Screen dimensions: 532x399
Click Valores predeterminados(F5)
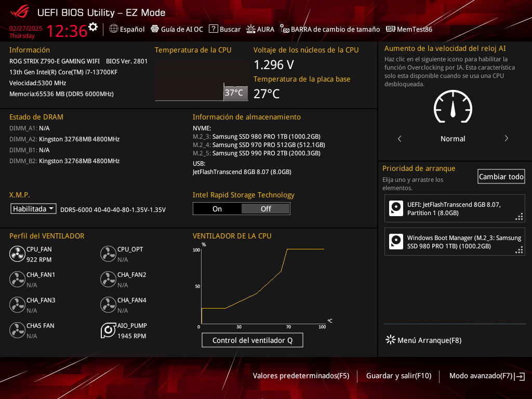pos(301,376)
